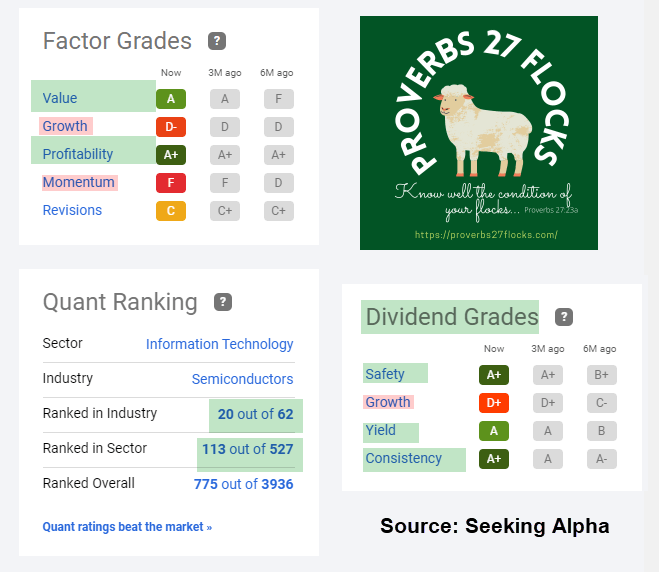Open the Information Technology sector link
The width and height of the screenshot is (659, 572).
[220, 344]
